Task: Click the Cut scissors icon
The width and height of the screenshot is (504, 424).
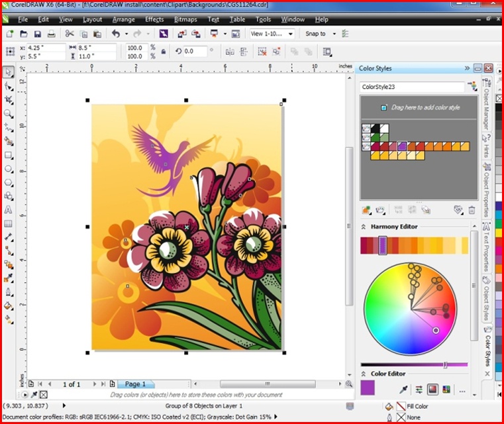Action: 70,33
